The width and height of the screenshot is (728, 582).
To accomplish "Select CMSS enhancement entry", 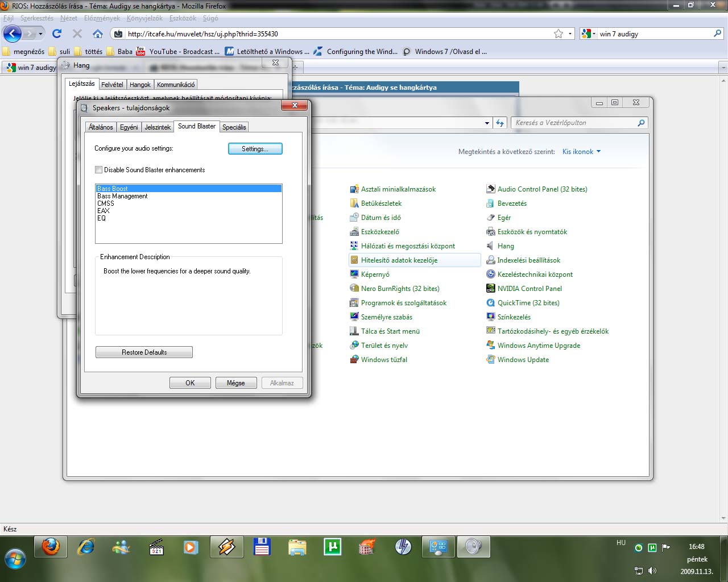I will [x=189, y=203].
